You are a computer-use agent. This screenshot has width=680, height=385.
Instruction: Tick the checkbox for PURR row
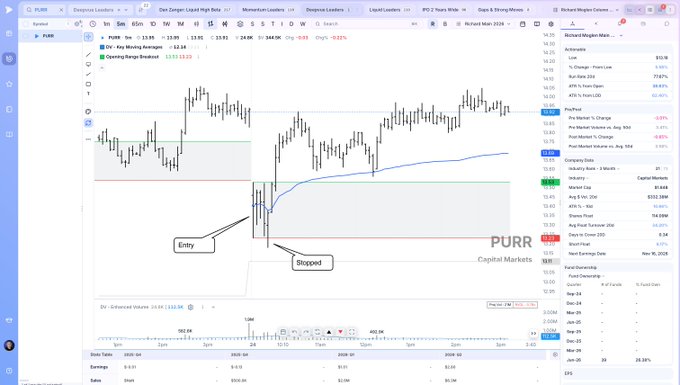26,36
